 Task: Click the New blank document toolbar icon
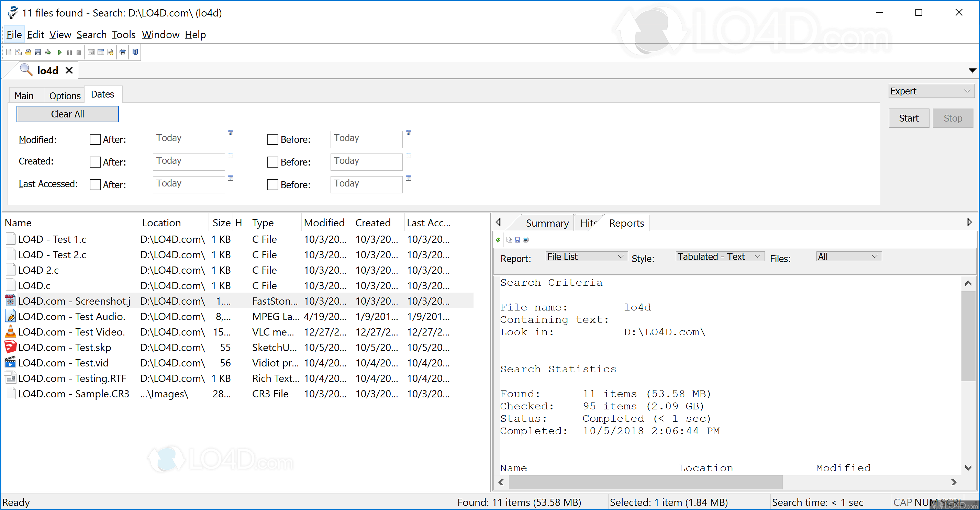click(x=9, y=52)
